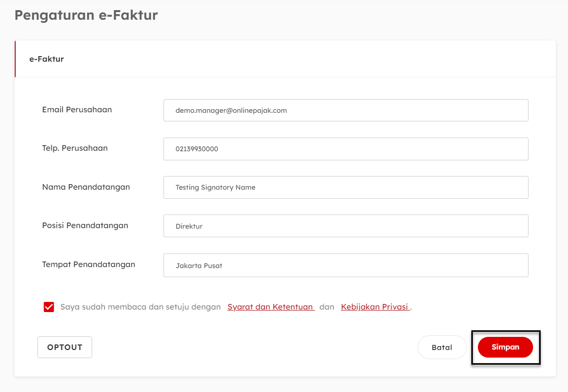Screen dimensions: 568x392
Task: Click the Email Perusahaan label text
Action: coord(77,110)
